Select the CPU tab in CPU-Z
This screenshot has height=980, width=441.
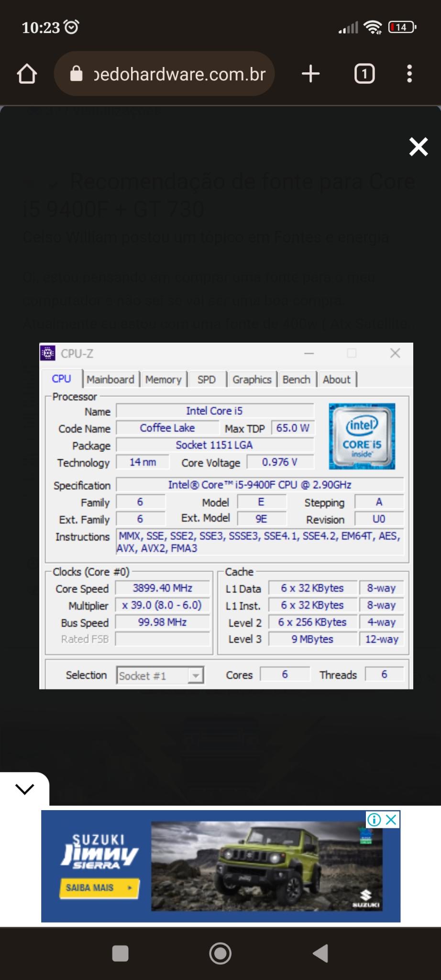coord(62,379)
